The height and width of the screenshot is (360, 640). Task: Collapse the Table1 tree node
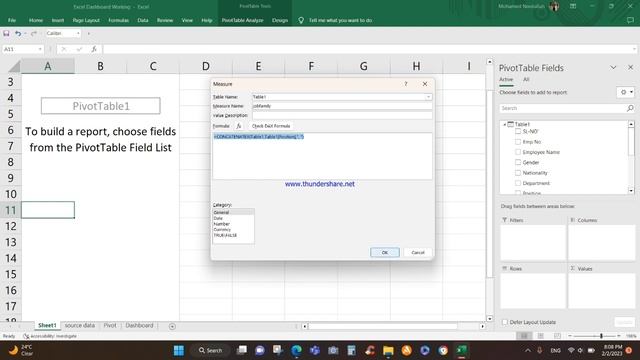click(x=505, y=124)
